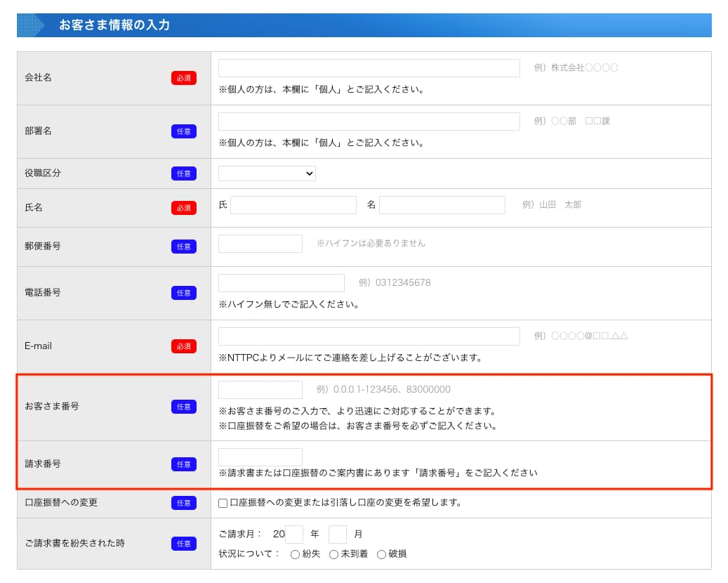The height and width of the screenshot is (583, 728).
Task: Click the お客さま情報の入力 header icon
Action: click(x=31, y=25)
